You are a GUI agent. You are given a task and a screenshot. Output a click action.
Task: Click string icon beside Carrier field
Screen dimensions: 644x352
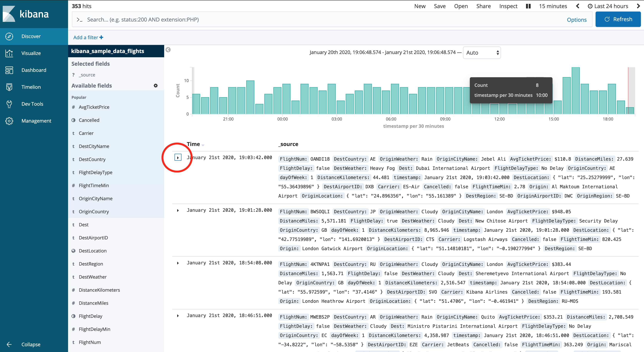point(73,133)
